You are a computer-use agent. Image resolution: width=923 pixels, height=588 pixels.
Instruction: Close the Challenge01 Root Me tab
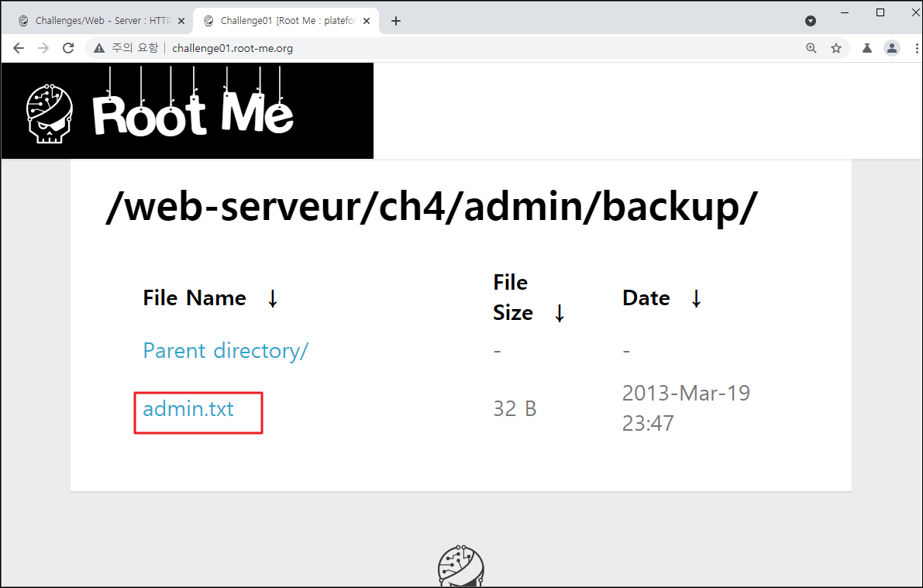pos(367,21)
